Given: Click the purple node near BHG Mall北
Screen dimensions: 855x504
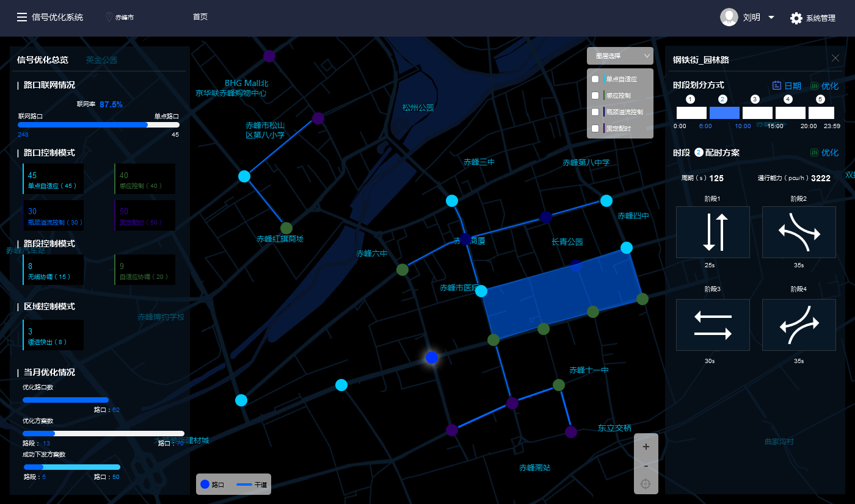Looking at the screenshot, I should [269, 56].
